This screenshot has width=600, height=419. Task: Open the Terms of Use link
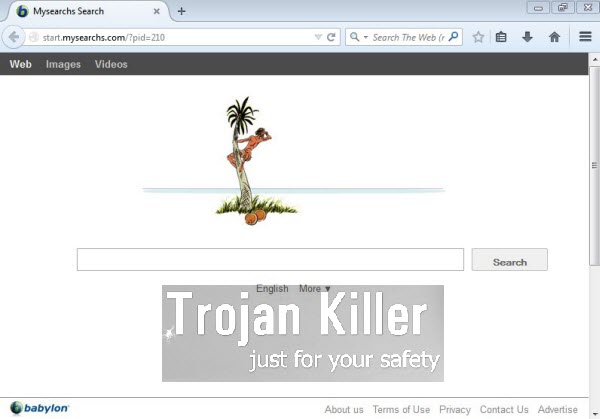401,409
